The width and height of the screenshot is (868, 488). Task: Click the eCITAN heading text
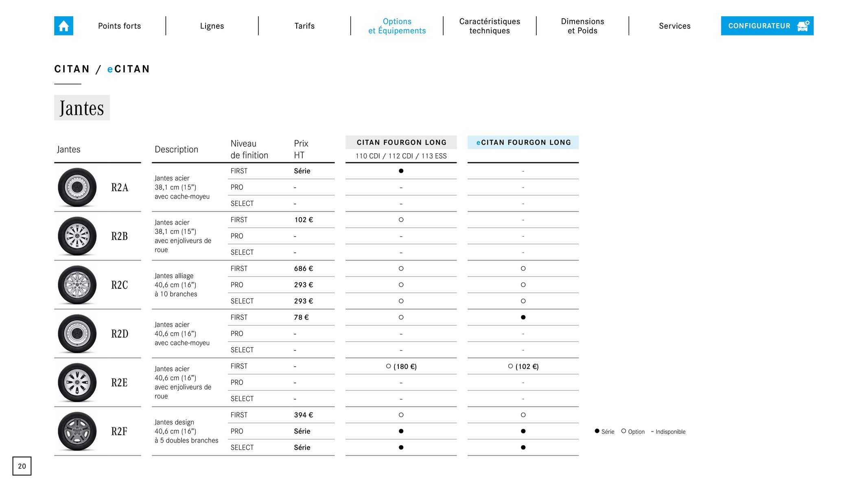click(x=129, y=69)
